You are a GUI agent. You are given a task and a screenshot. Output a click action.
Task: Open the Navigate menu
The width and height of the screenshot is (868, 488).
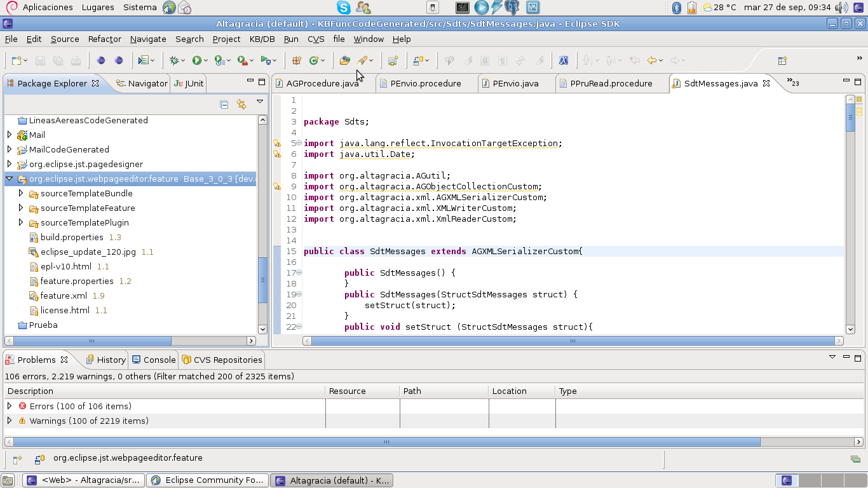coord(148,39)
